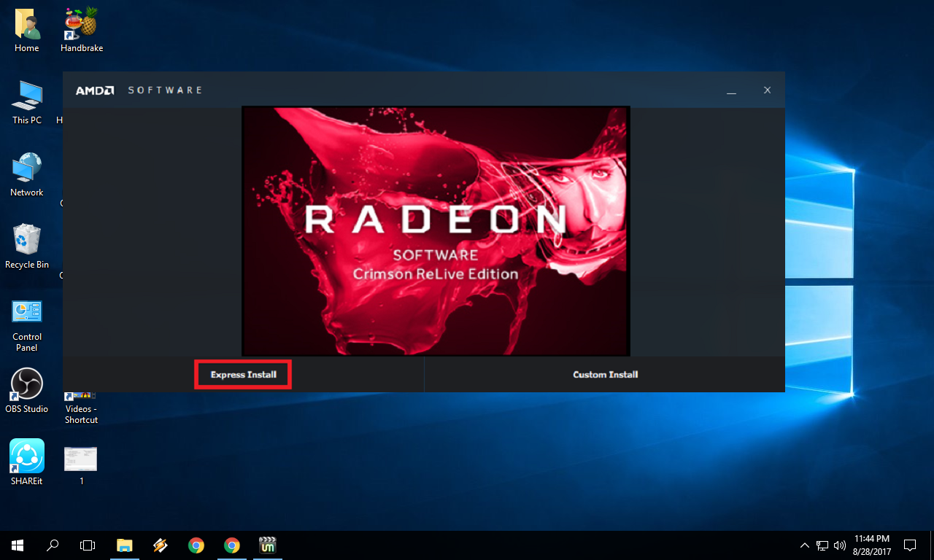Open the clapperboard 'um' taskbar app

tap(268, 545)
